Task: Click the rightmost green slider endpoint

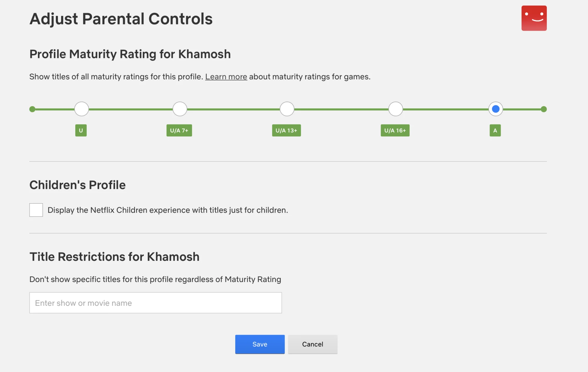Action: 544,109
